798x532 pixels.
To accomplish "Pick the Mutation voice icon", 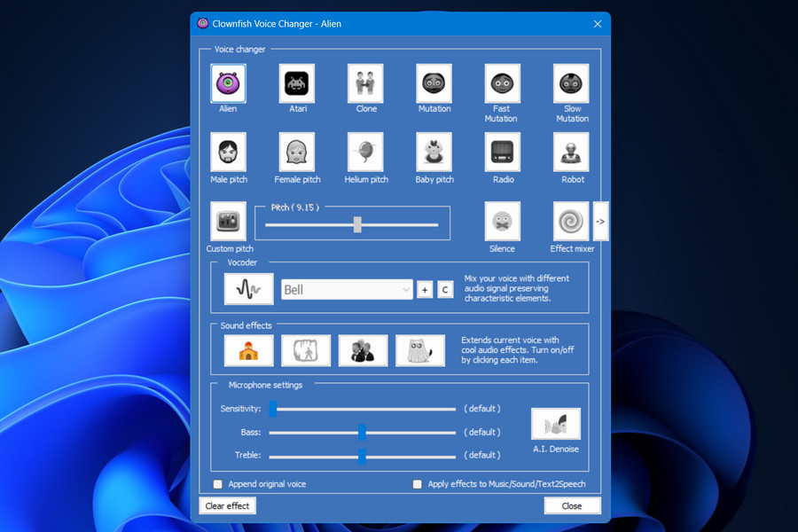I will coord(434,83).
